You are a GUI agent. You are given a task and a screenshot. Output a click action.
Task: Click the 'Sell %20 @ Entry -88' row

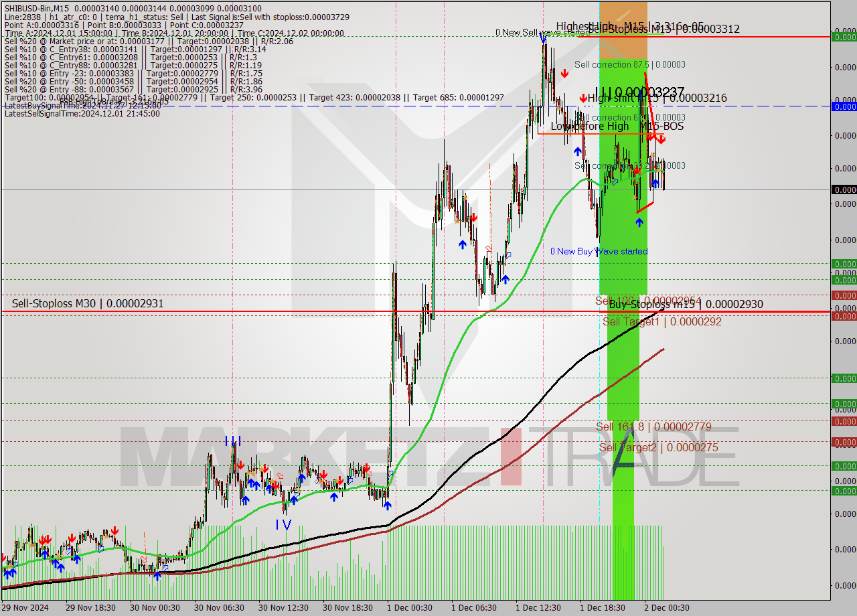[133, 90]
